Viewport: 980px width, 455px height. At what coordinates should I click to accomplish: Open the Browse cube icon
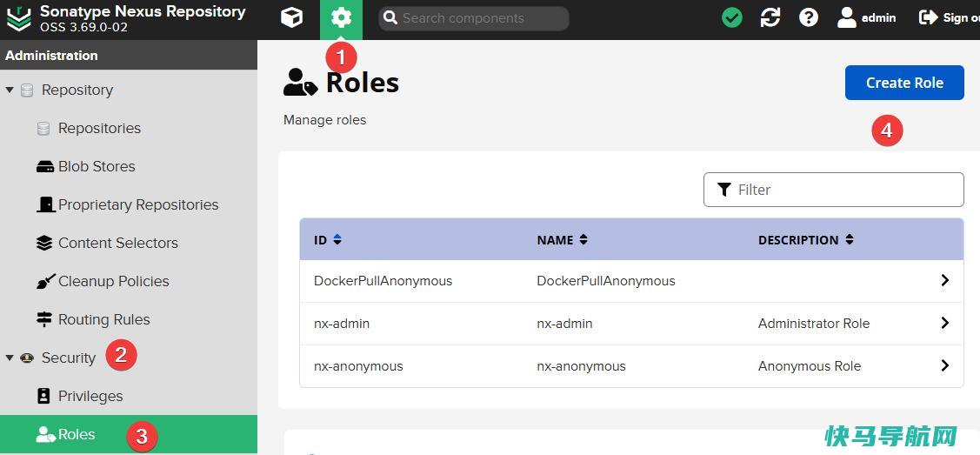click(291, 18)
